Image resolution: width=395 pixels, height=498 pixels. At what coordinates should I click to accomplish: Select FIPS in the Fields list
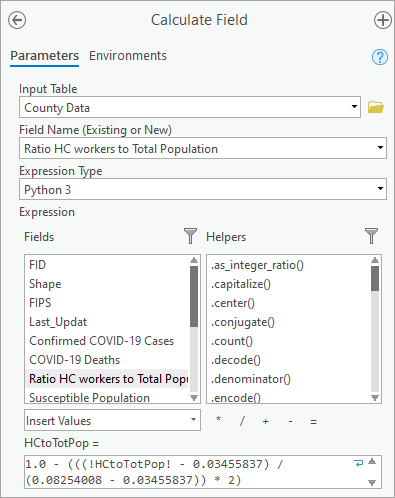(107, 303)
